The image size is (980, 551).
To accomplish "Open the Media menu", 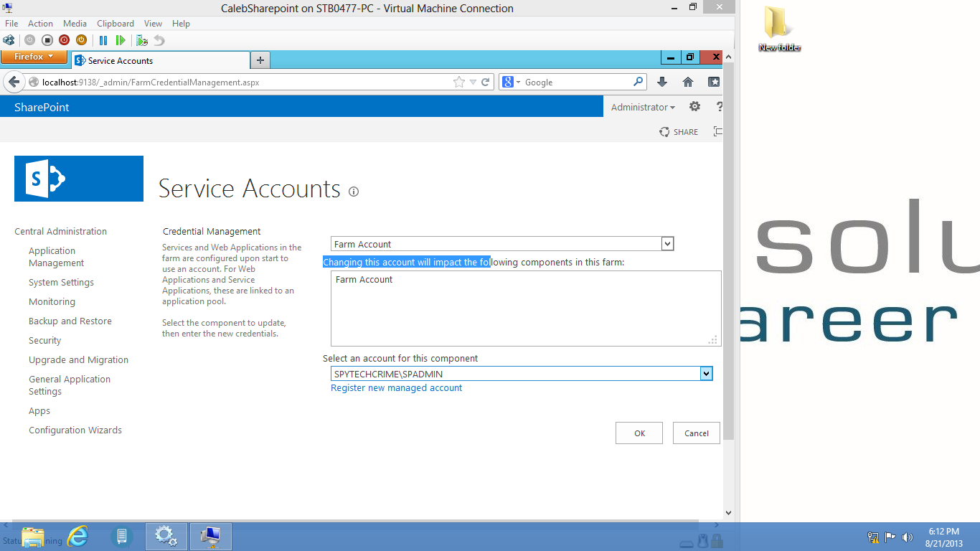I will click(75, 24).
